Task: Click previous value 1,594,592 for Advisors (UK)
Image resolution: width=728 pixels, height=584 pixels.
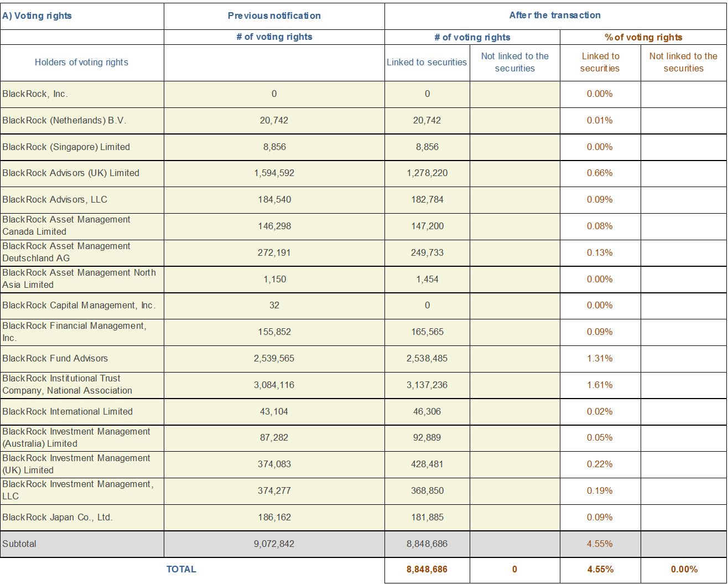Action: (274, 173)
